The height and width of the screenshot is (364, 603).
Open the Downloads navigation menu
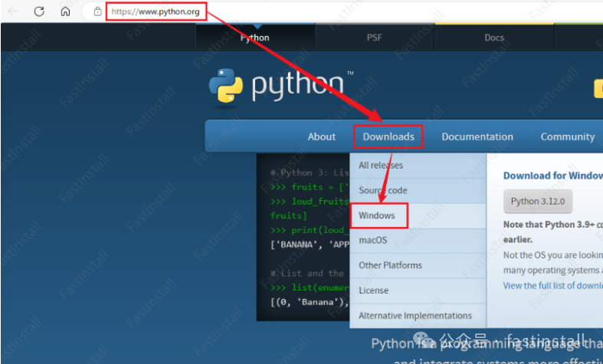[388, 136]
